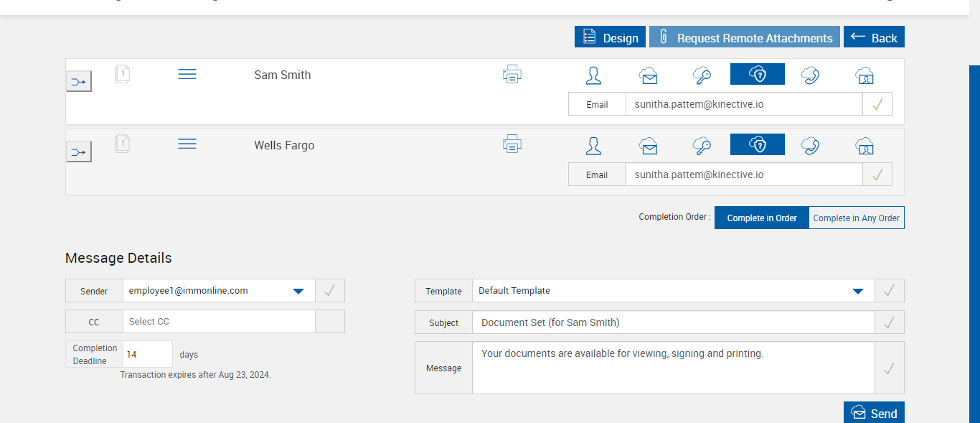Screen dimensions: 980x423
Task: Click the document pages icon in Sam Smith's row
Action: click(122, 74)
